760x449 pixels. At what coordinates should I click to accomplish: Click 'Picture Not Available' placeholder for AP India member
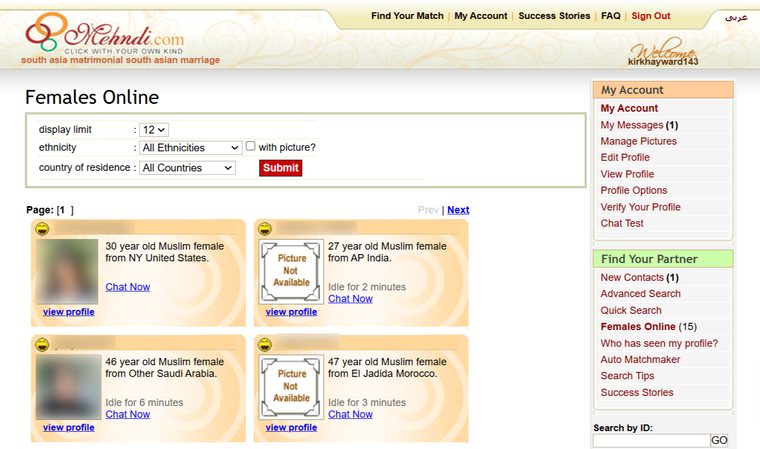pos(291,271)
